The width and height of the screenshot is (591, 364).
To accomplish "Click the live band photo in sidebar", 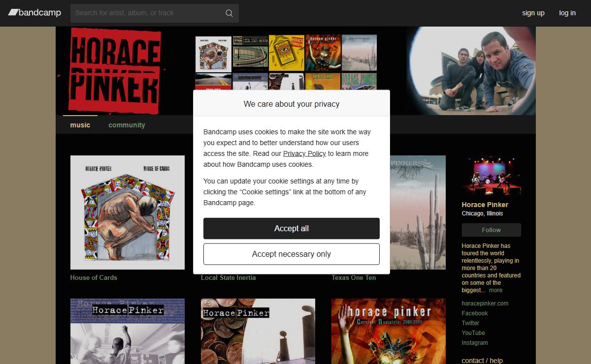I will tap(491, 176).
